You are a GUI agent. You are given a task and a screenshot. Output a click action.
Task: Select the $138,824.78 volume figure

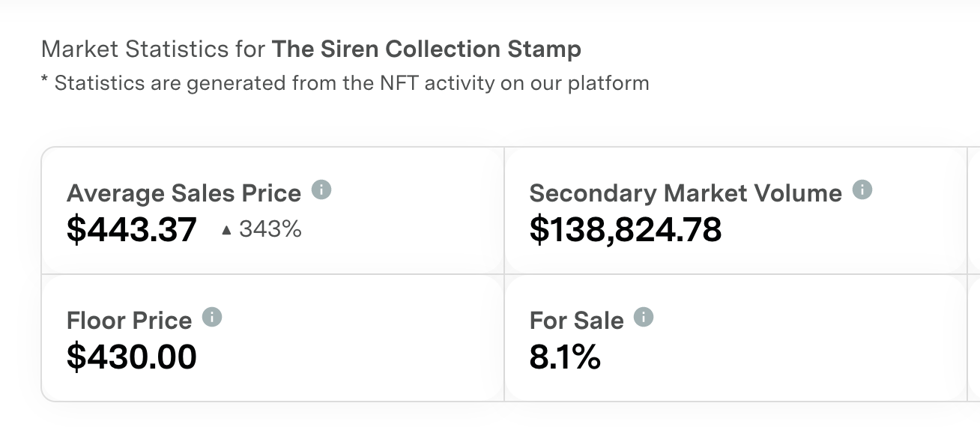tap(626, 229)
